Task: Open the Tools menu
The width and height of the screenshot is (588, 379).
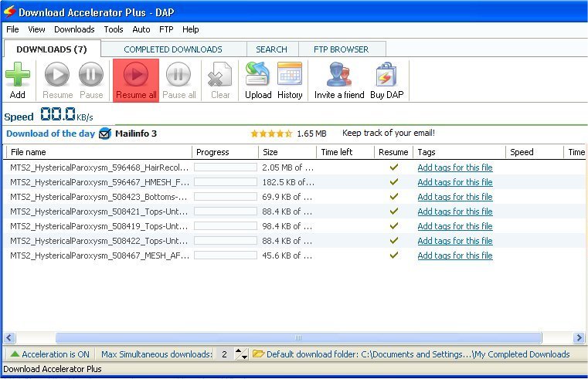Action: pyautogui.click(x=114, y=29)
